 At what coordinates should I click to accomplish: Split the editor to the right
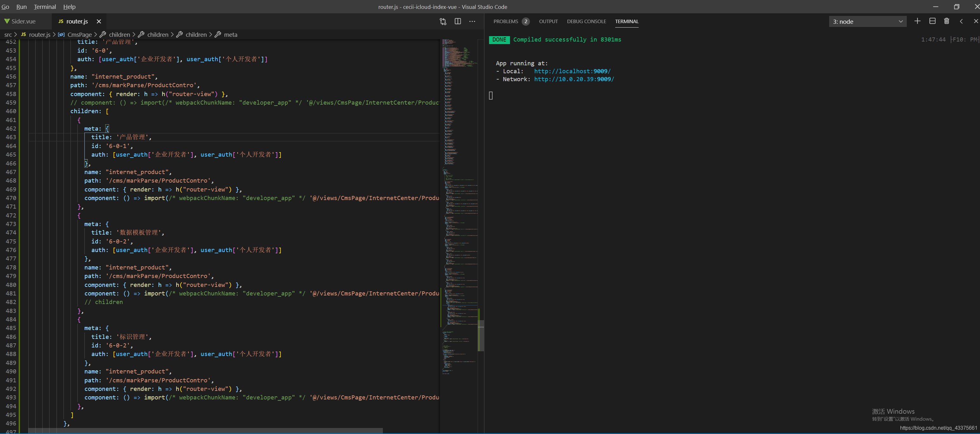click(458, 21)
